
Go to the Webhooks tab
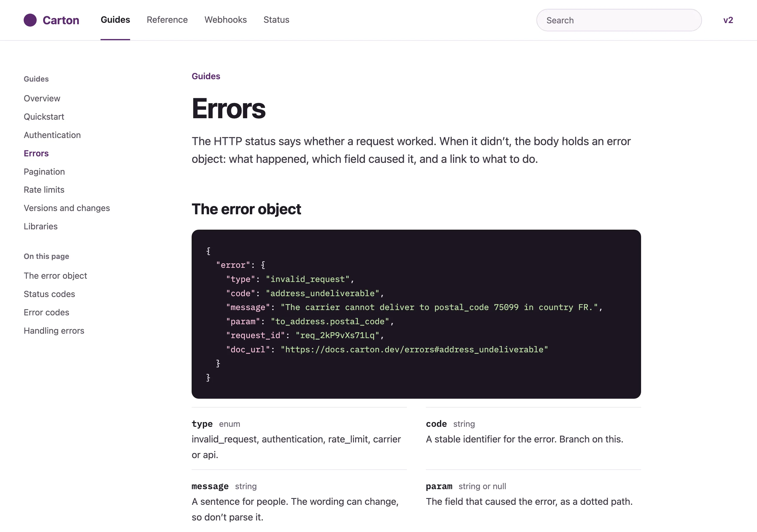[x=226, y=20]
